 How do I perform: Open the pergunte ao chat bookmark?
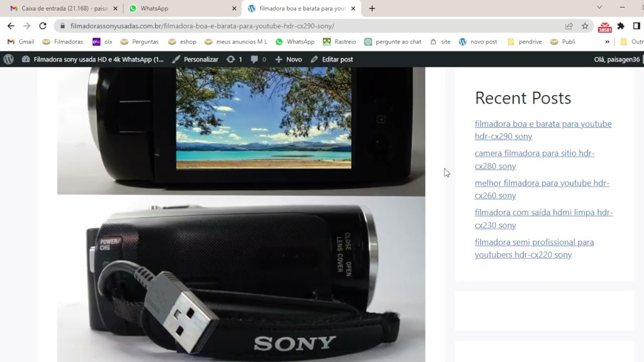click(393, 42)
